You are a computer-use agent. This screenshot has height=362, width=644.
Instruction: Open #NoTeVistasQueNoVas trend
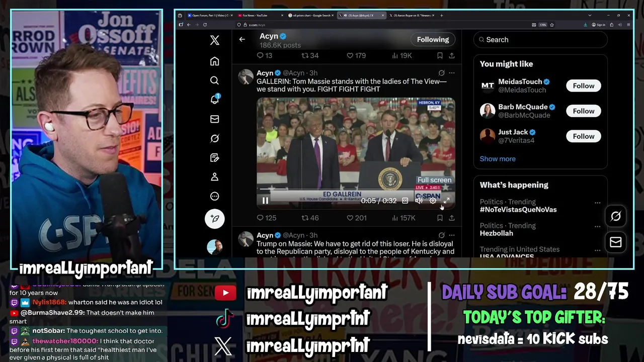[x=518, y=210]
